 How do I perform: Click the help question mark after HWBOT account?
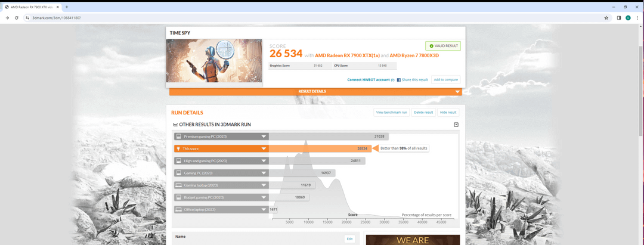(x=392, y=80)
